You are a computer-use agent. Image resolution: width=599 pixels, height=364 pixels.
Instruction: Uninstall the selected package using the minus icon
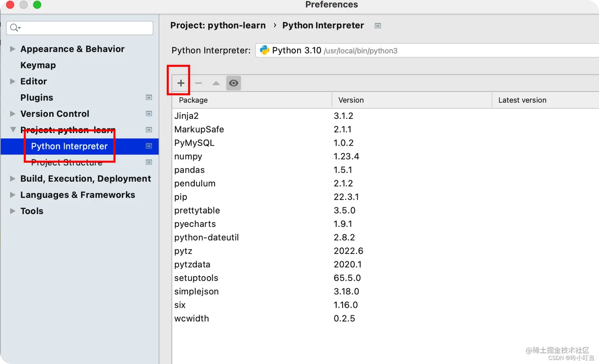point(199,83)
